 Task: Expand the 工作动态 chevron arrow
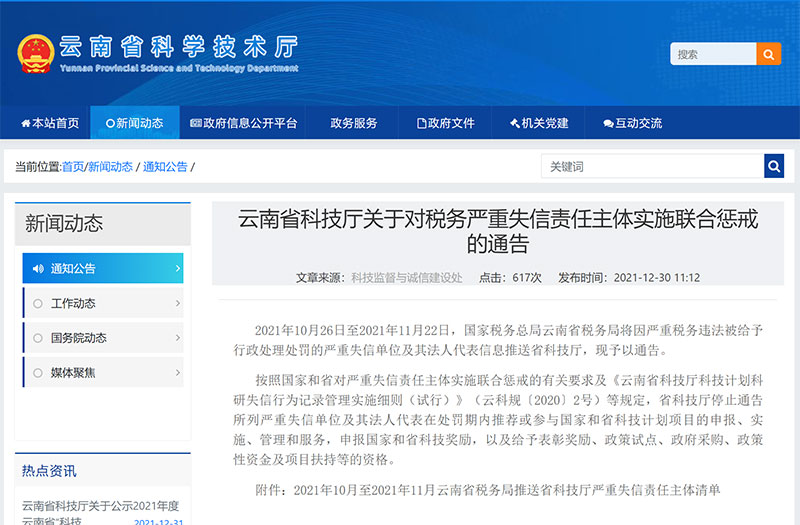(x=178, y=303)
